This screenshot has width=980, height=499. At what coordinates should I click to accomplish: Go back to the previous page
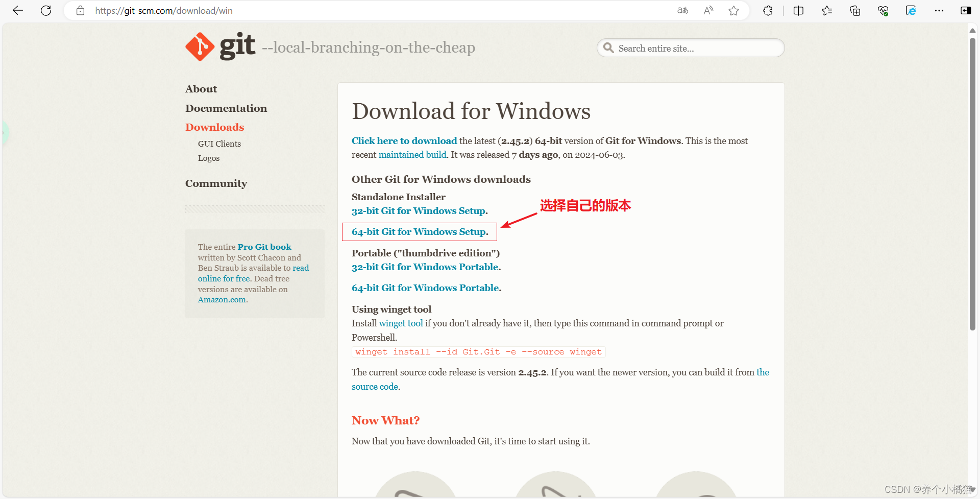[x=18, y=10]
